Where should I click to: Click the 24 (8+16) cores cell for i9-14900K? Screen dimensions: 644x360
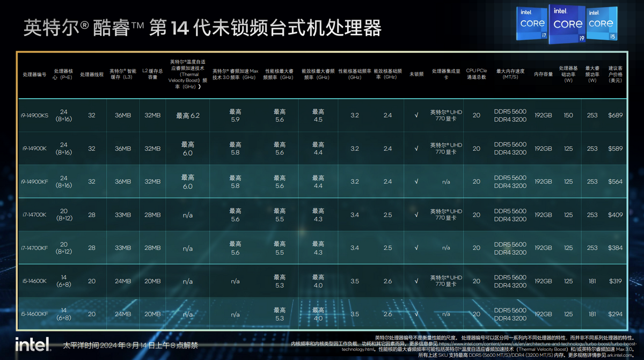click(x=63, y=149)
